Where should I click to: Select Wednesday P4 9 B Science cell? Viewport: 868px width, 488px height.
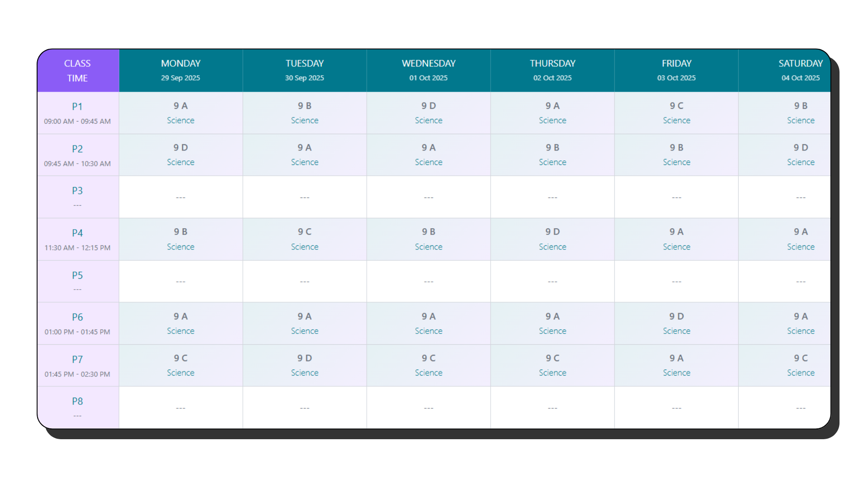(x=428, y=239)
